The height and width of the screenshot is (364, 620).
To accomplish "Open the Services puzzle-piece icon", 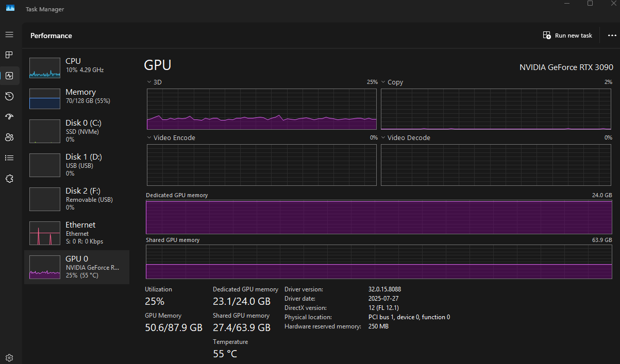I will 9,179.
